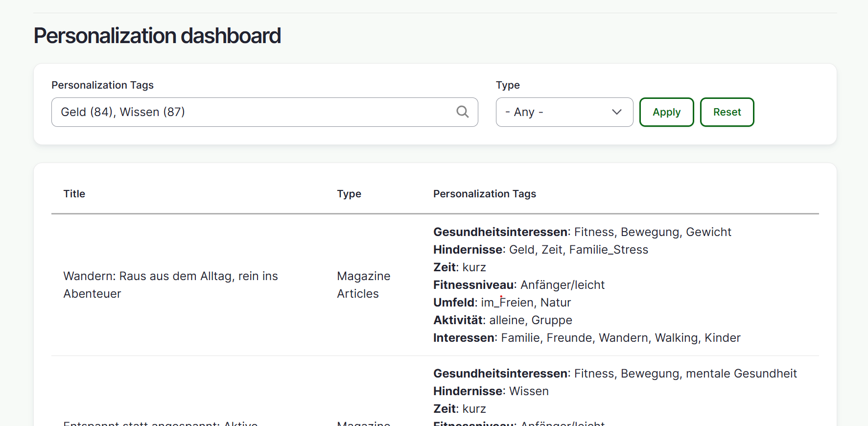
Task: Click the Title column header
Action: click(74, 194)
